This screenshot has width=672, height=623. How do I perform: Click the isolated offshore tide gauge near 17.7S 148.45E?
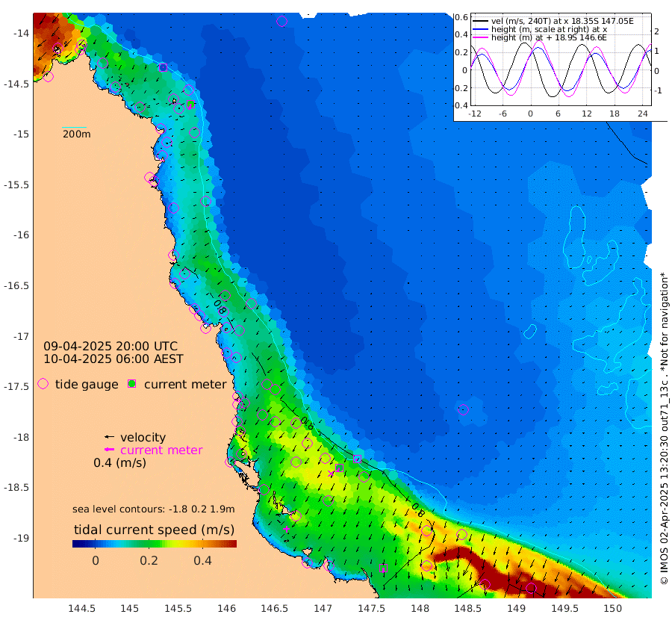point(463,409)
